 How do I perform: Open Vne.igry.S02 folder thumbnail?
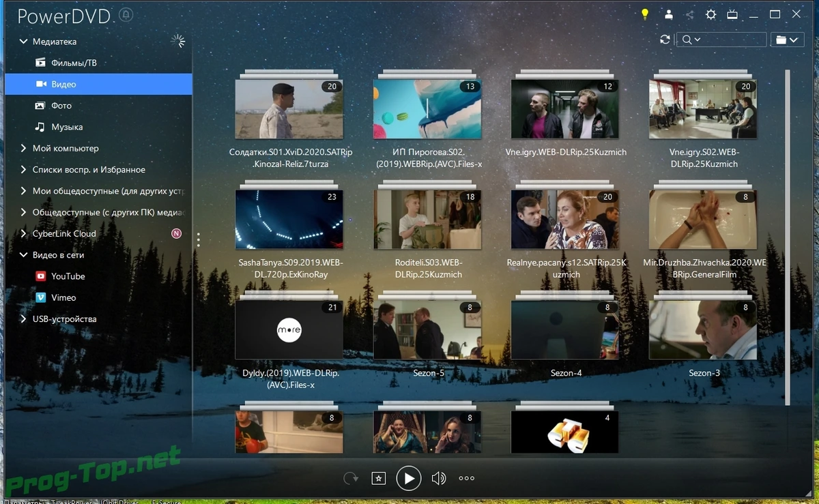pyautogui.click(x=703, y=108)
